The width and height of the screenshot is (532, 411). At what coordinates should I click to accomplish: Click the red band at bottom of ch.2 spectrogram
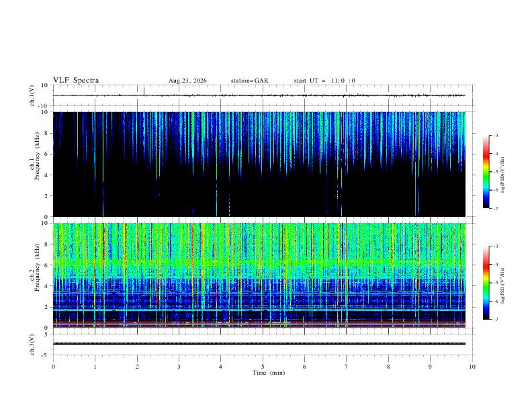(x=259, y=325)
